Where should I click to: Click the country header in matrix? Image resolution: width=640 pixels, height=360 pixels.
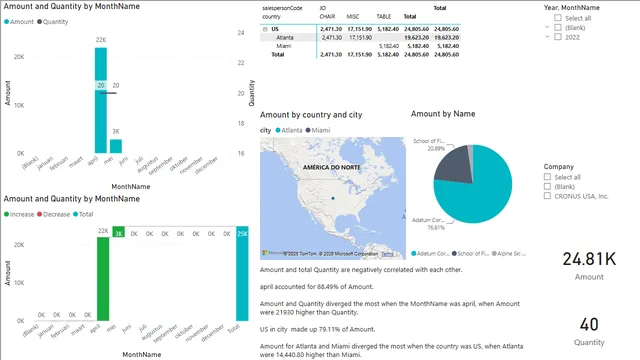pos(271,17)
